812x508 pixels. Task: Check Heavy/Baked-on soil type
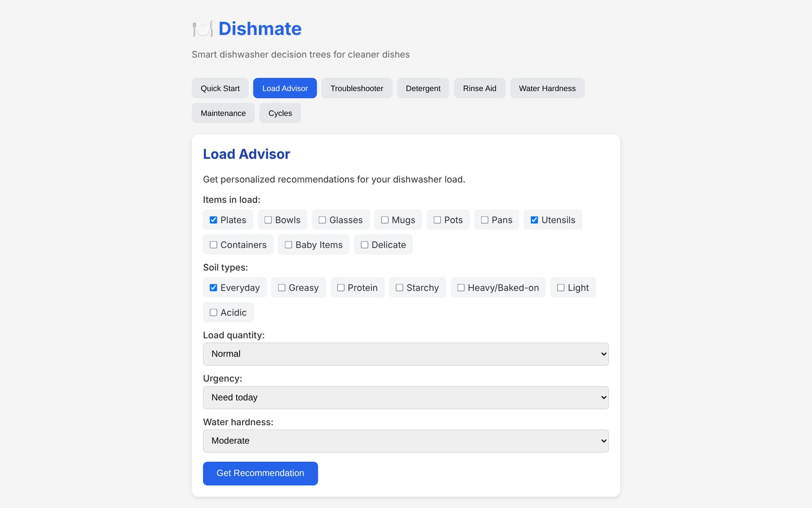[461, 288]
